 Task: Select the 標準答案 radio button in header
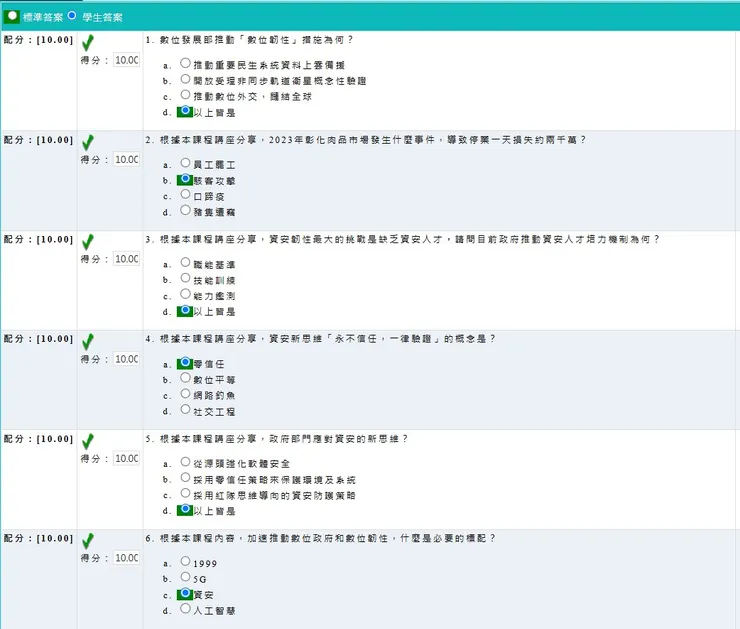[12, 16]
